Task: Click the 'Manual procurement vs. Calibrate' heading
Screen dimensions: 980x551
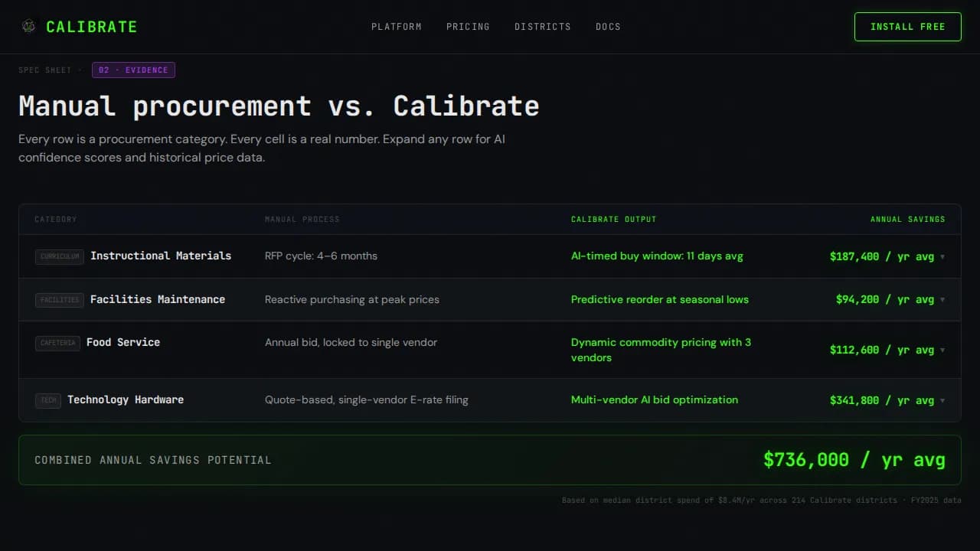Action: [x=279, y=106]
